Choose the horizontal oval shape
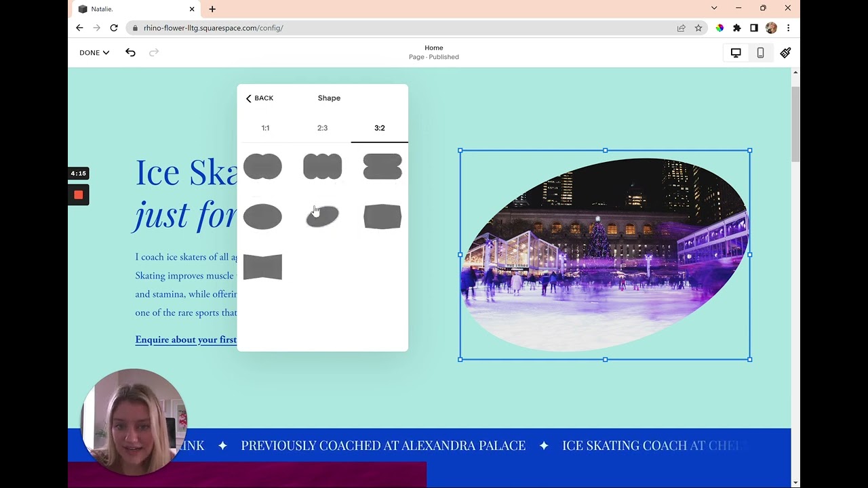Screen dimensions: 868x488 click(x=262, y=217)
